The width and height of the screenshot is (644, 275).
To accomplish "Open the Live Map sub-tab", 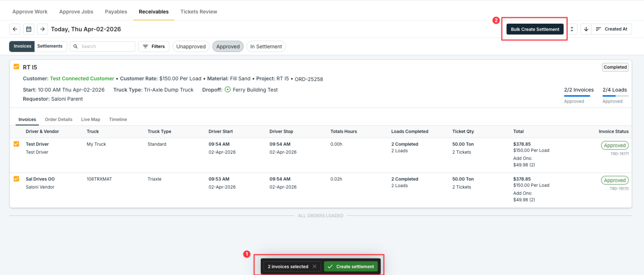I will pyautogui.click(x=91, y=119).
